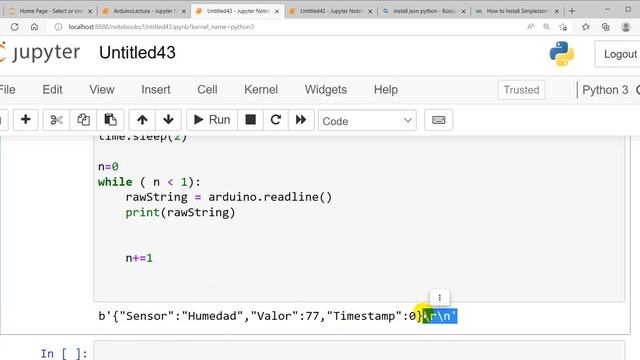Click the Trusted notebook indicator

[521, 90]
